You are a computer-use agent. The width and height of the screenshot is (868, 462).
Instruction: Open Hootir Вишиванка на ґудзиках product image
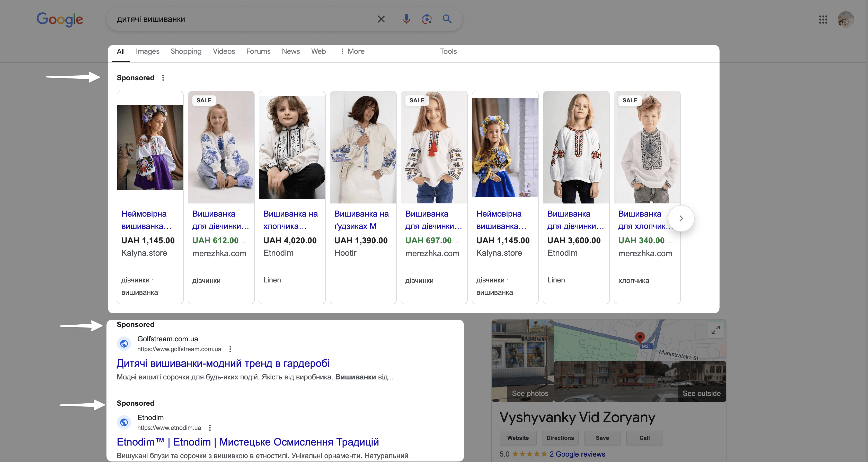363,147
